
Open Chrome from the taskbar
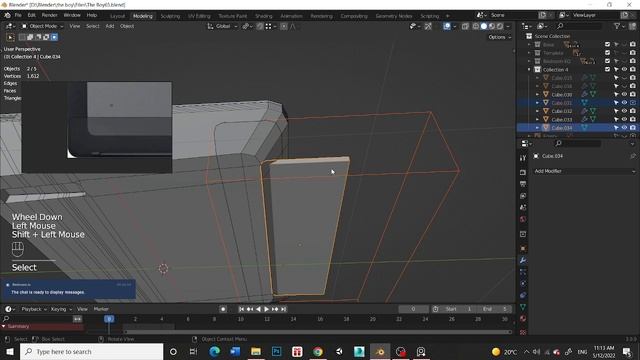click(x=318, y=351)
